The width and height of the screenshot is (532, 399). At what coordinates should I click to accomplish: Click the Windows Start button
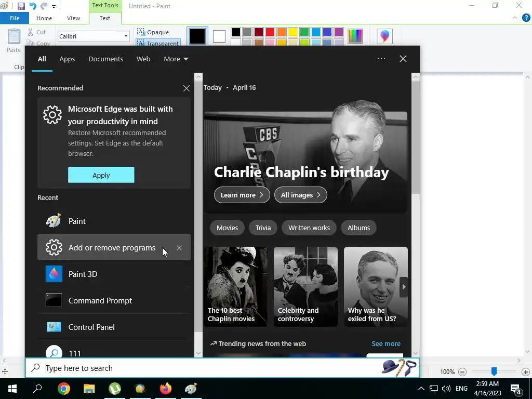coord(12,389)
